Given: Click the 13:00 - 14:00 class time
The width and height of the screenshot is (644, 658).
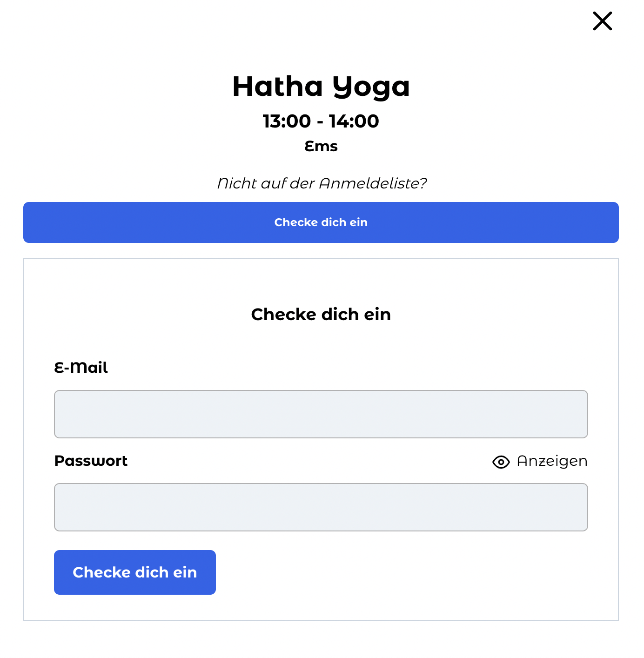Looking at the screenshot, I should tap(321, 121).
